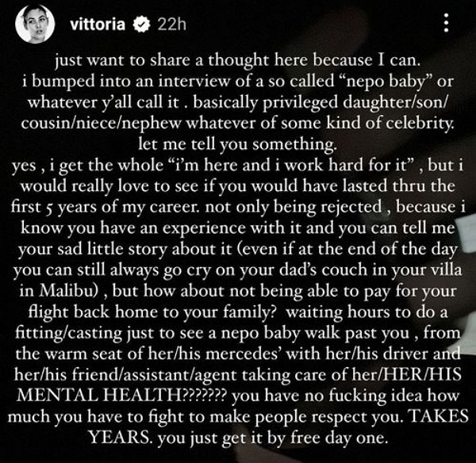The image size is (476, 463).
Task: Open vittoria's profile picture avatar
Action: coord(35,24)
